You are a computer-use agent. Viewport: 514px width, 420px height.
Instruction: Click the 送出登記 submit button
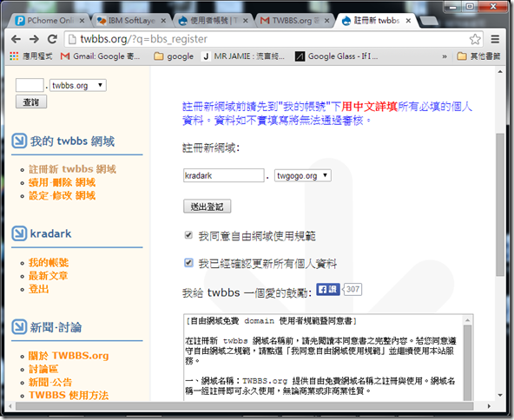207,207
